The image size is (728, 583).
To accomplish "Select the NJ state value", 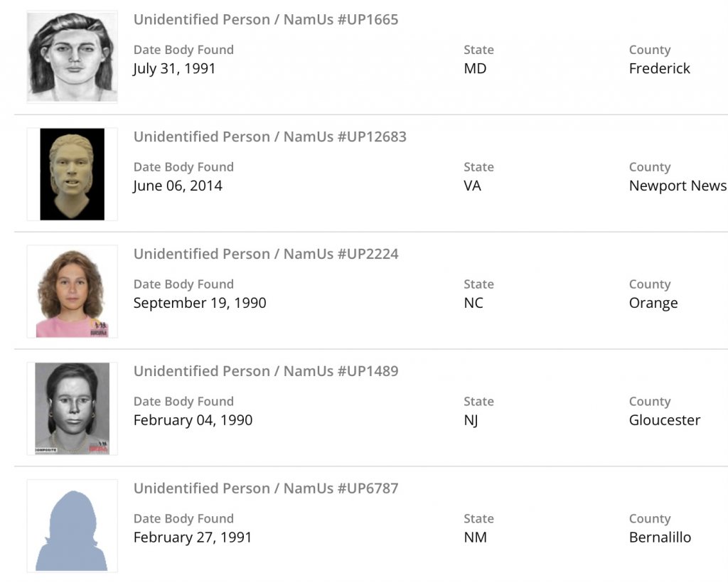I will pyautogui.click(x=471, y=421).
